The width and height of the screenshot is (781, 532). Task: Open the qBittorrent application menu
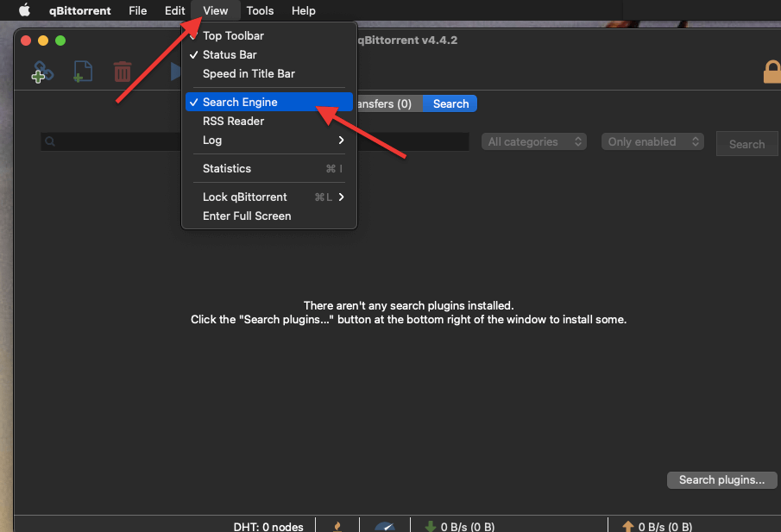click(x=79, y=10)
